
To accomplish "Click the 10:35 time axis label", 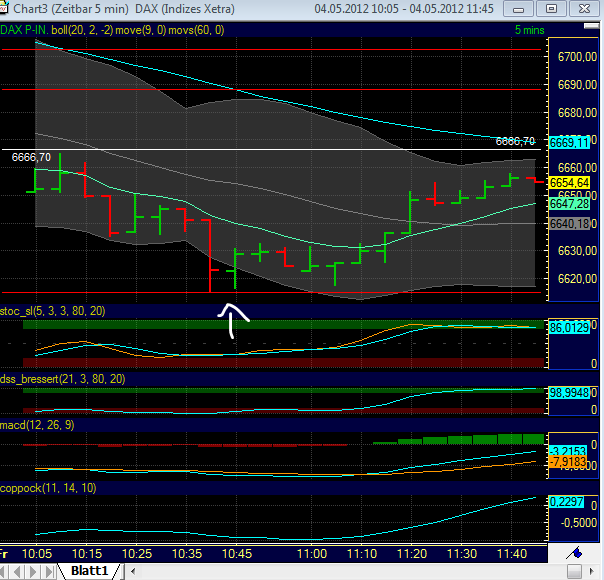I will [187, 554].
